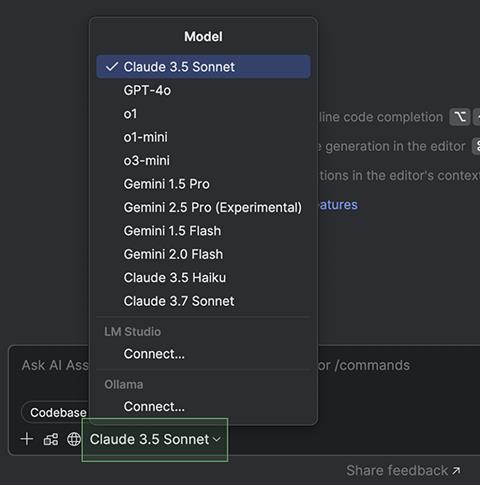Toggle the Codebase chip
The image size is (480, 485).
point(56,412)
